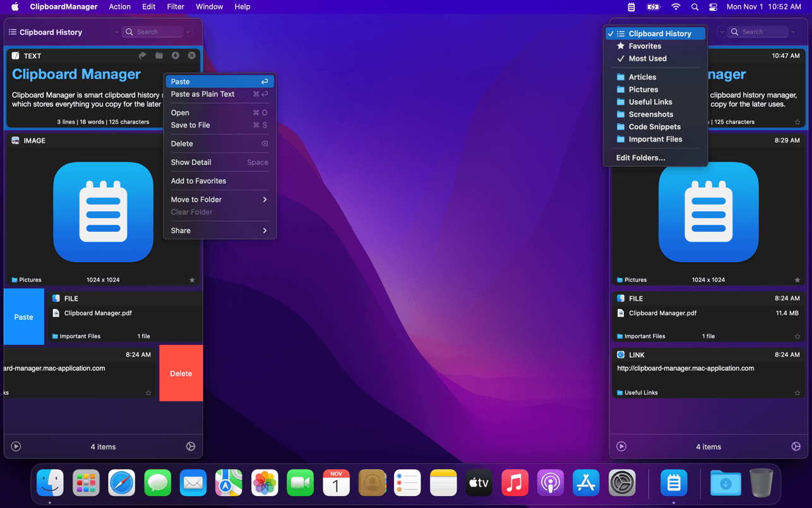
Task: Remove TEXT item with the X icon
Action: point(192,56)
